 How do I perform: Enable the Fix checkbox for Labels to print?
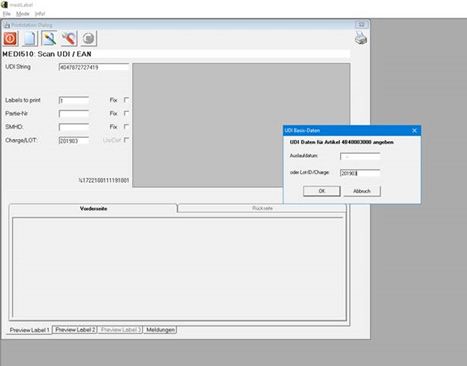coord(126,100)
